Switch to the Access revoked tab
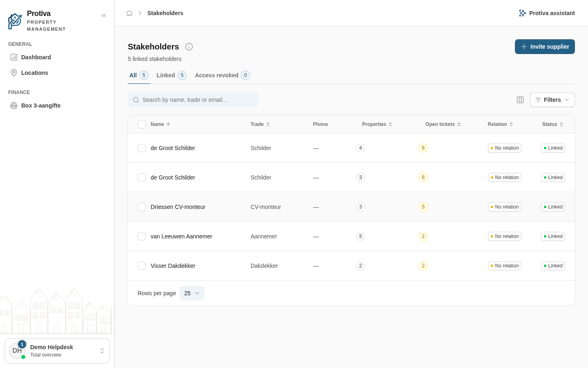588x368 pixels. (223, 75)
